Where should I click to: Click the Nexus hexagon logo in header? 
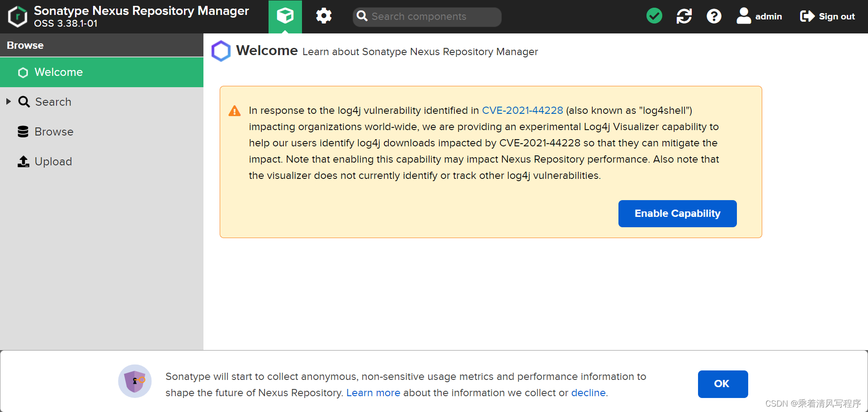click(x=18, y=17)
